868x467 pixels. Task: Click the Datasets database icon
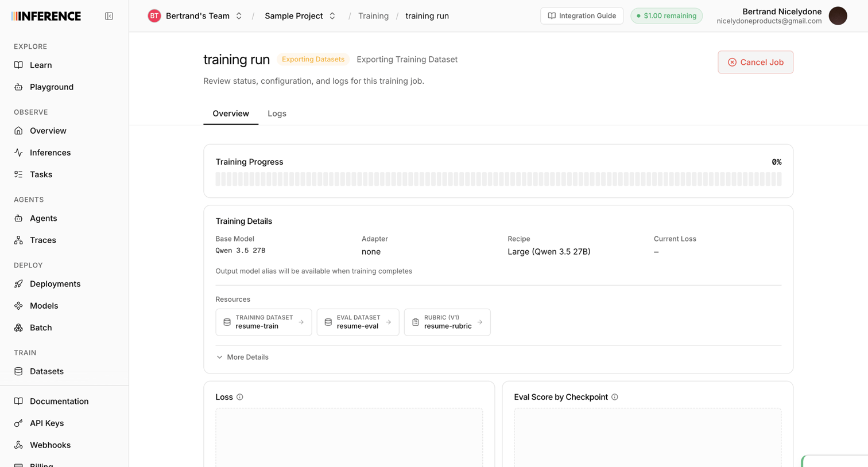tap(18, 371)
